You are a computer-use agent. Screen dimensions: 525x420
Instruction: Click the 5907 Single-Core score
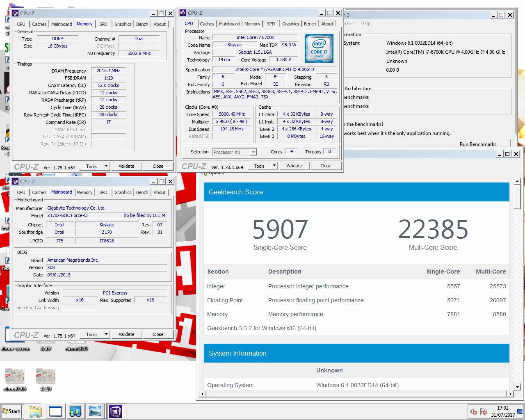(x=280, y=229)
